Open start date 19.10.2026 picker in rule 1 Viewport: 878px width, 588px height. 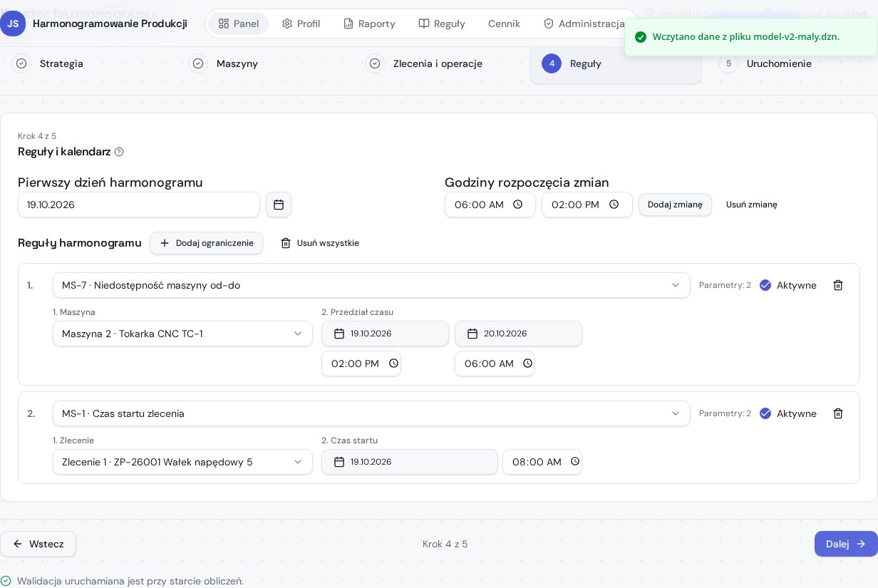[x=385, y=334]
